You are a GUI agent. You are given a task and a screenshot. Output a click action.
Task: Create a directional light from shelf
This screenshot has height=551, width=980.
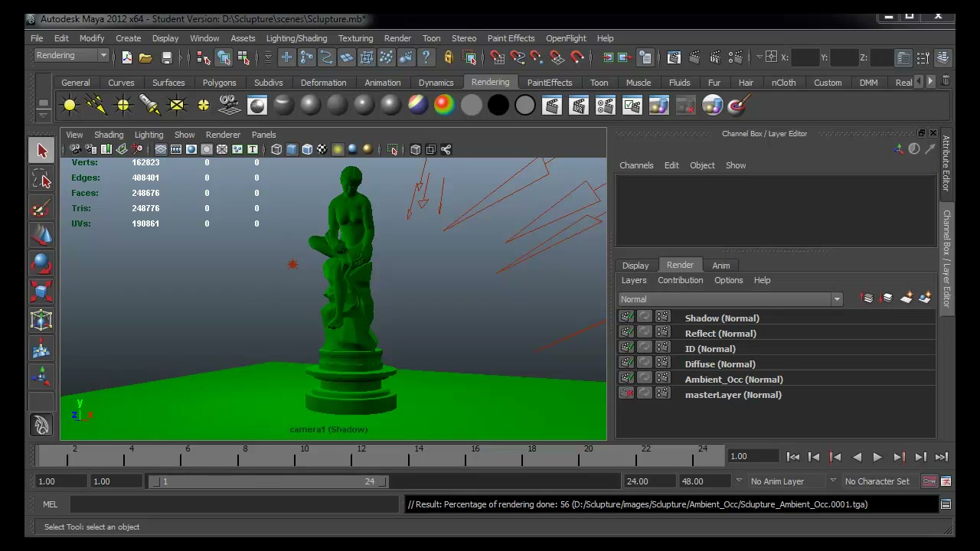(96, 106)
